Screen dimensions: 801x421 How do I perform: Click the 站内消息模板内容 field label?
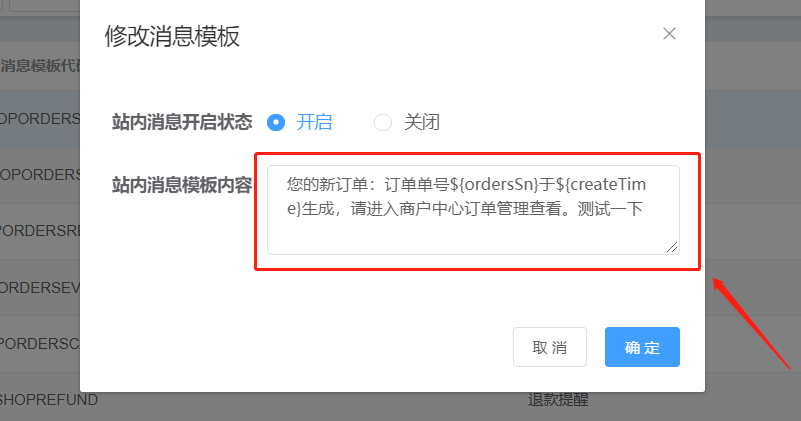click(182, 185)
